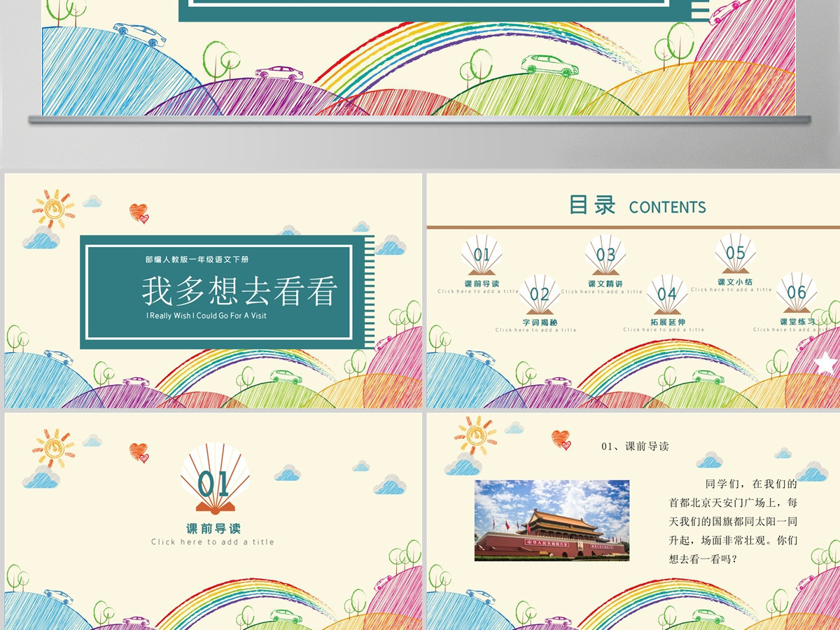Click the shell icon numbered 05
The width and height of the screenshot is (840, 630).
click(x=736, y=253)
